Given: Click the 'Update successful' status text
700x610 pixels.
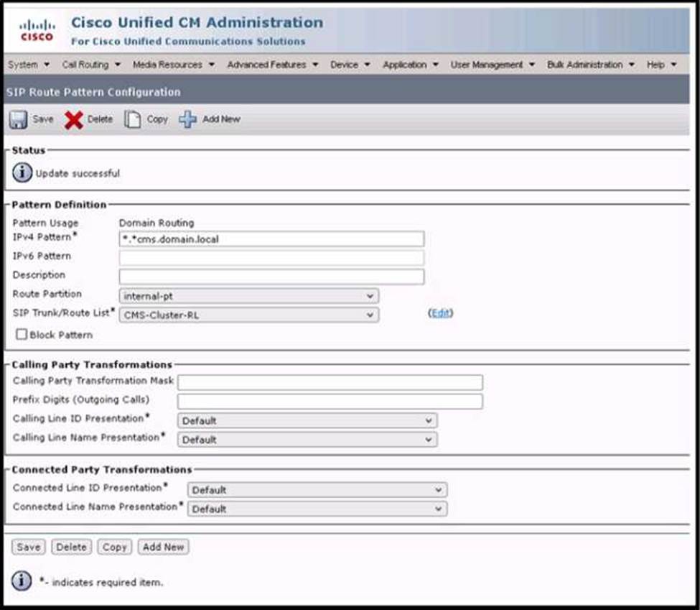Looking at the screenshot, I should pyautogui.click(x=78, y=173).
